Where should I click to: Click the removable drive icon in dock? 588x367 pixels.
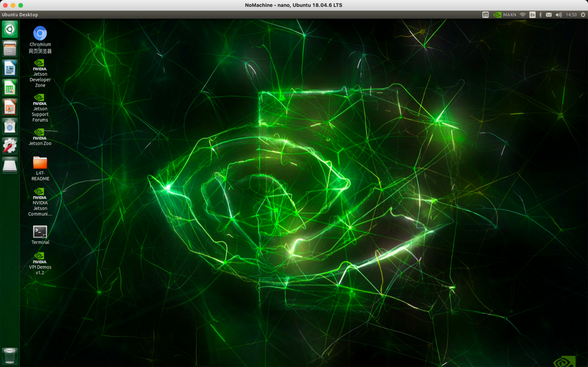10,166
